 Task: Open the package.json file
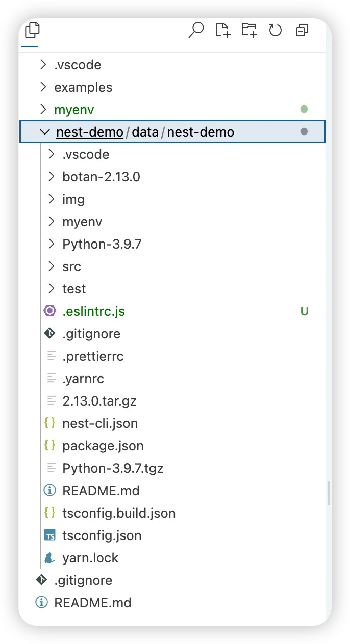point(103,446)
